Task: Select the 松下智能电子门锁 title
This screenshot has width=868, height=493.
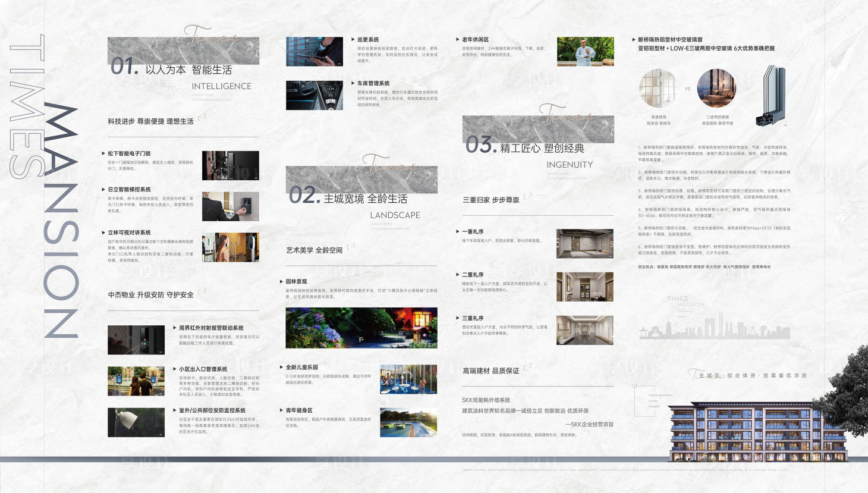Action: pyautogui.click(x=129, y=153)
